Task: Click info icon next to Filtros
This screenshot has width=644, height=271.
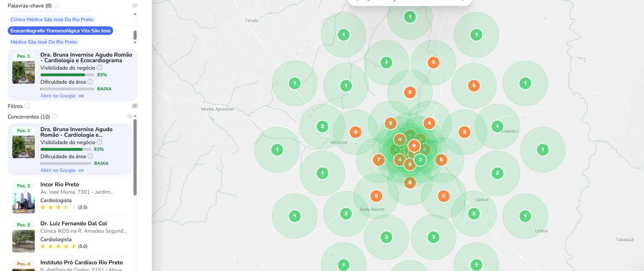Action: tap(27, 106)
